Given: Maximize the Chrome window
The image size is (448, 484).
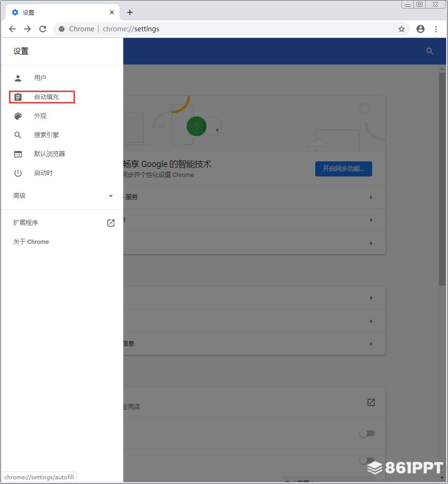Looking at the screenshot, I should pyautogui.click(x=420, y=5).
